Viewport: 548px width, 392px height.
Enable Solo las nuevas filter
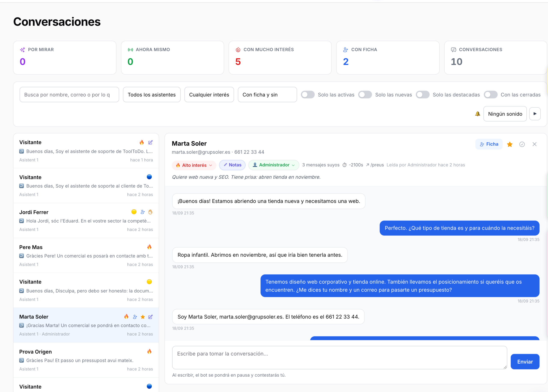(x=365, y=95)
